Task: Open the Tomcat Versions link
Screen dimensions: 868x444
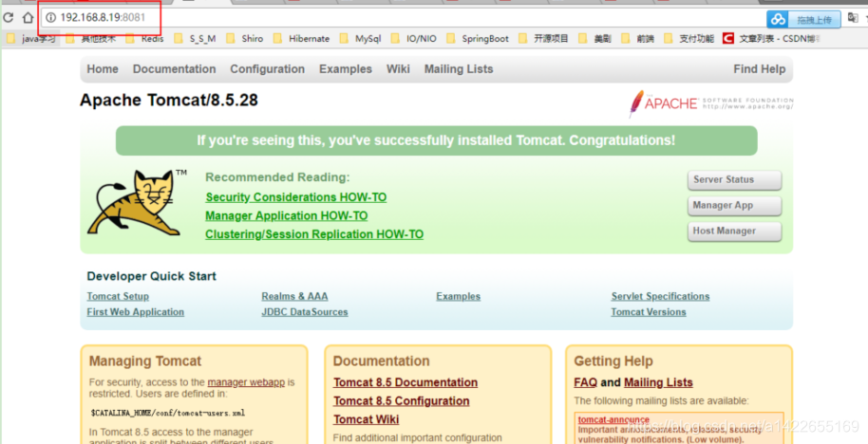Action: pyautogui.click(x=649, y=312)
